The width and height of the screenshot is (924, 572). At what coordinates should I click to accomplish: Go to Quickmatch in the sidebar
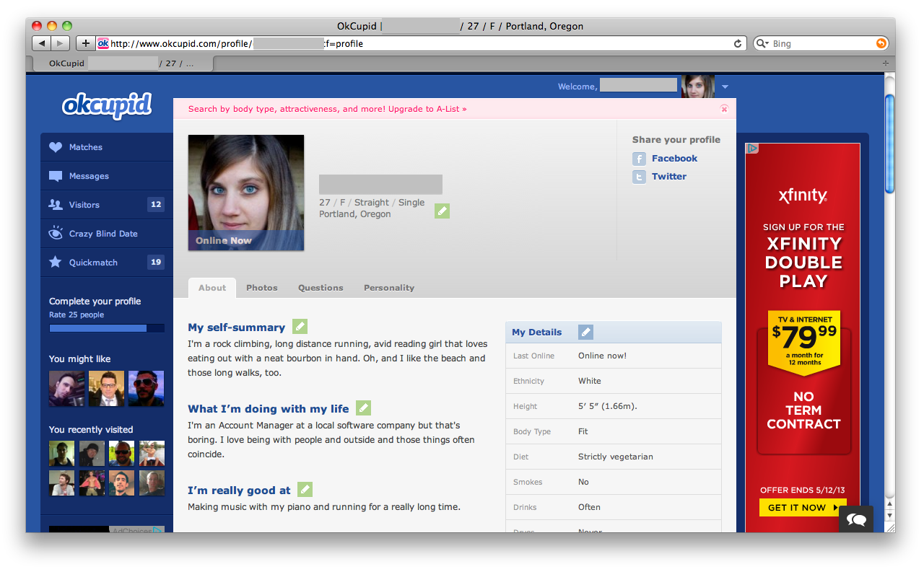point(93,263)
